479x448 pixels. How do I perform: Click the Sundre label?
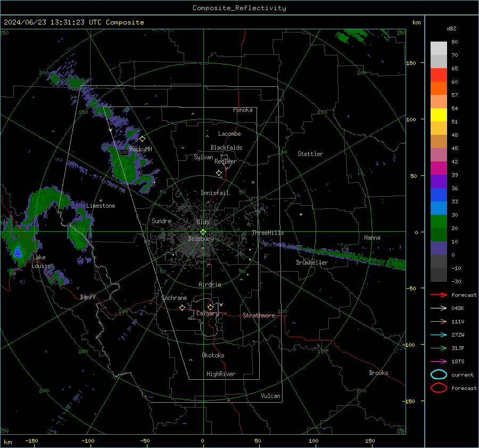click(x=161, y=221)
